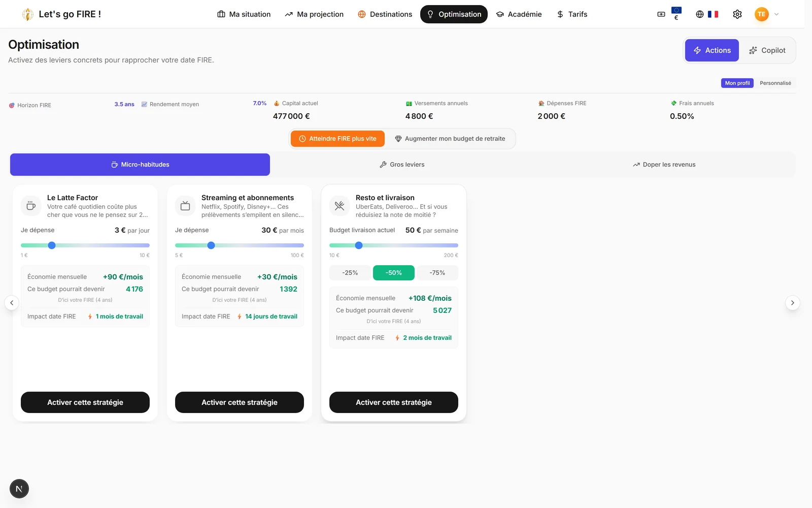Image resolution: width=812 pixels, height=508 pixels.
Task: Click the Let's go FIRE flame logo
Action: (28, 14)
